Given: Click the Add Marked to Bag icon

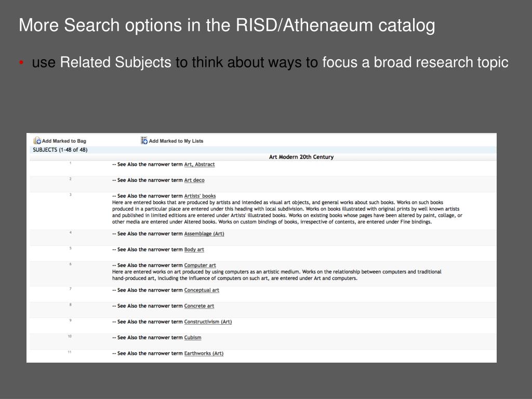Looking at the screenshot, I should tap(37, 140).
